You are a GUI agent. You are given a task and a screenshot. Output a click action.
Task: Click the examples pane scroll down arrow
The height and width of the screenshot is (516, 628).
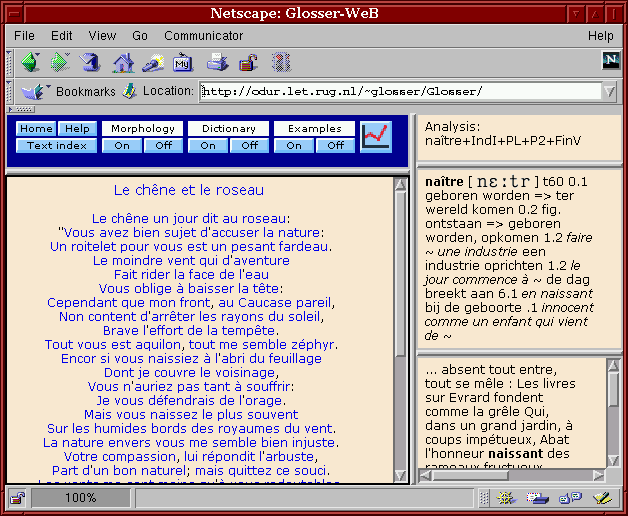pyautogui.click(x=613, y=460)
